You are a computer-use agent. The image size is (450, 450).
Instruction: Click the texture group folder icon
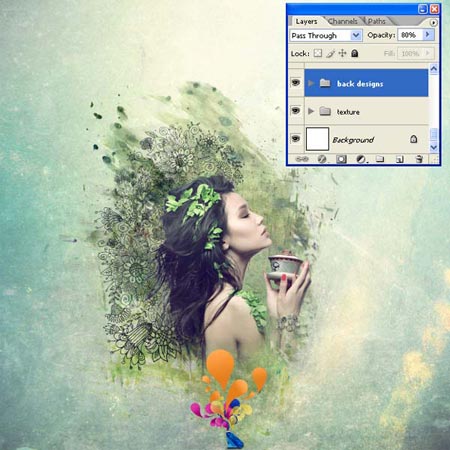[x=325, y=111]
